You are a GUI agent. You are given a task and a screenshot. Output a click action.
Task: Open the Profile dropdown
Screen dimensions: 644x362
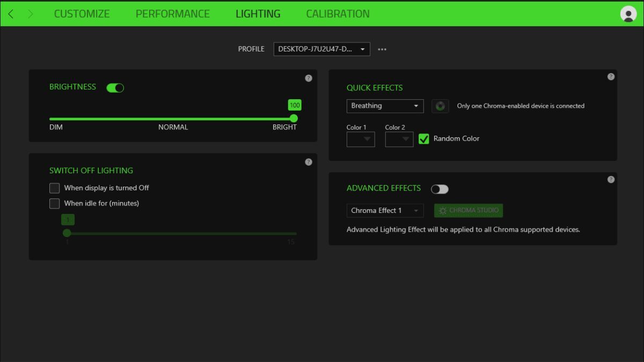click(321, 49)
